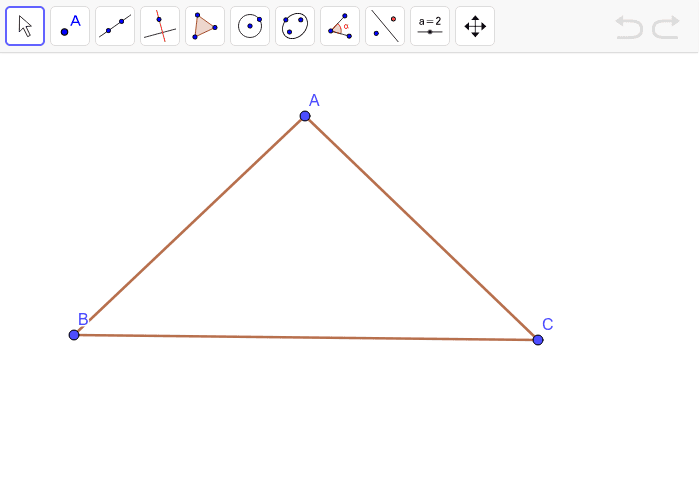Select the Move arrow tool

(x=25, y=26)
